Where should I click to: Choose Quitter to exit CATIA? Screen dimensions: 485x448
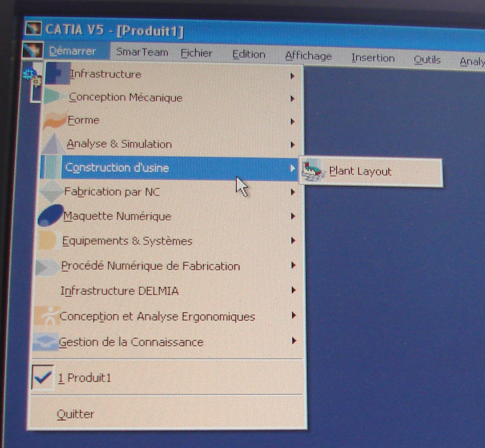76,414
